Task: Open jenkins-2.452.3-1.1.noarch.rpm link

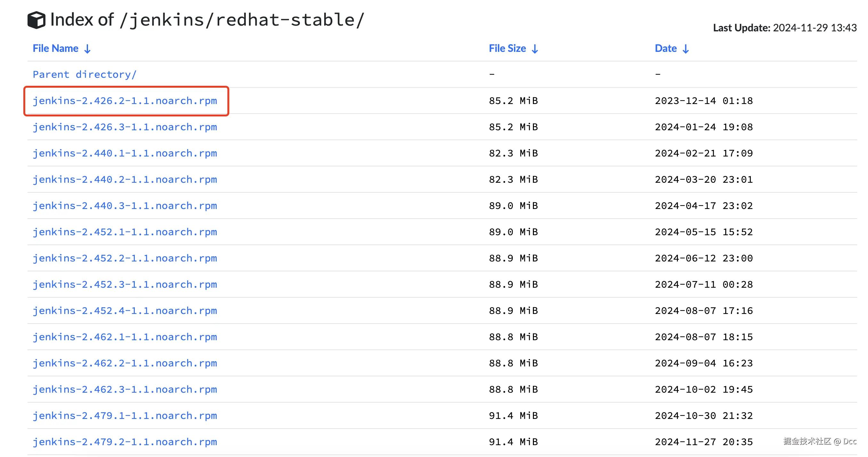Action: tap(125, 285)
